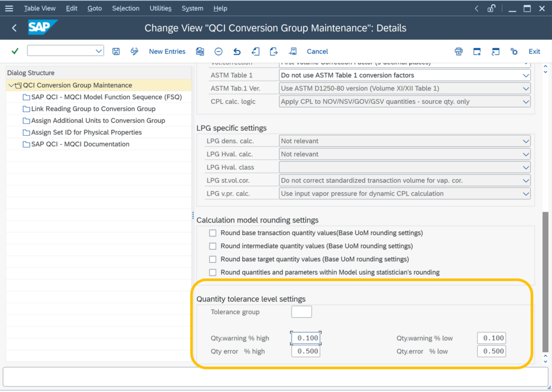Open the ASTM Tab.1 Ver. dropdown
The image size is (552, 392).
(526, 89)
